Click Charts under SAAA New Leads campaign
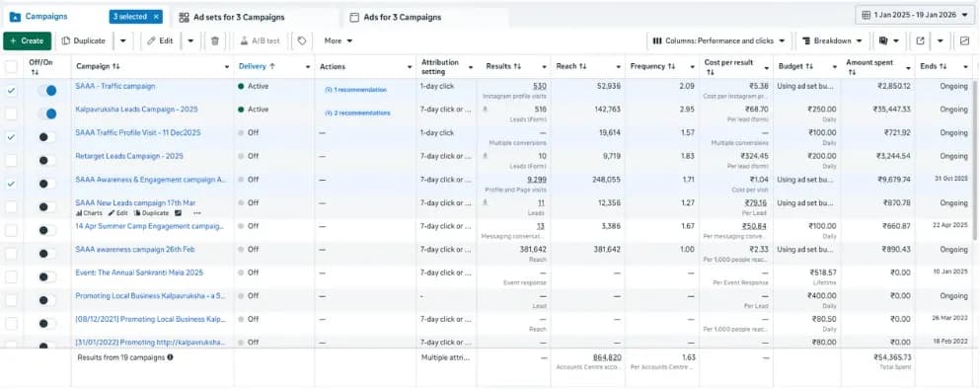The height and width of the screenshot is (389, 980). pos(89,213)
